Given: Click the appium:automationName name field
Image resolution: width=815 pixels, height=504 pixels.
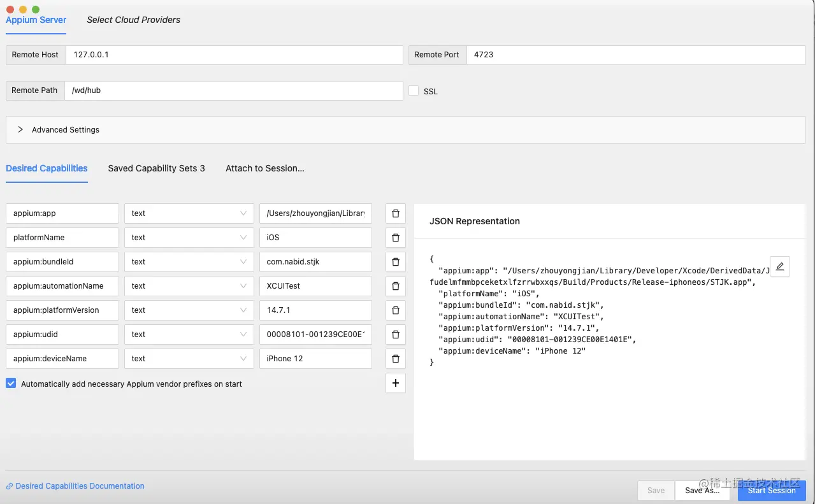Looking at the screenshot, I should tap(62, 286).
